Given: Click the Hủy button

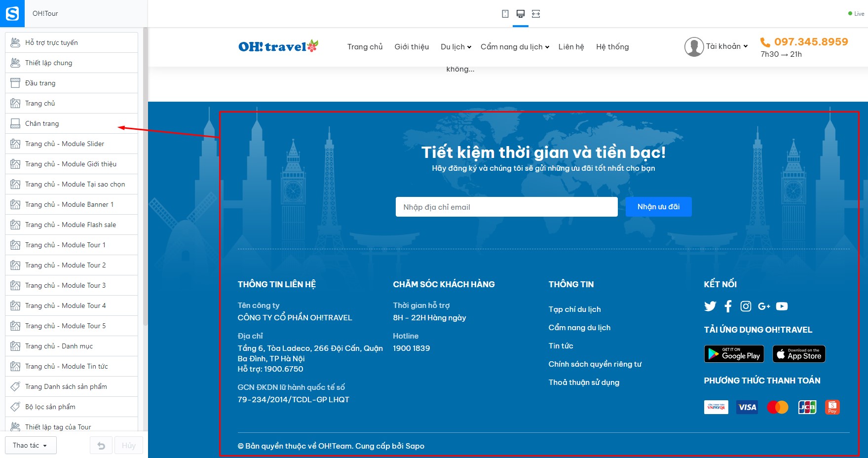Looking at the screenshot, I should coord(129,446).
